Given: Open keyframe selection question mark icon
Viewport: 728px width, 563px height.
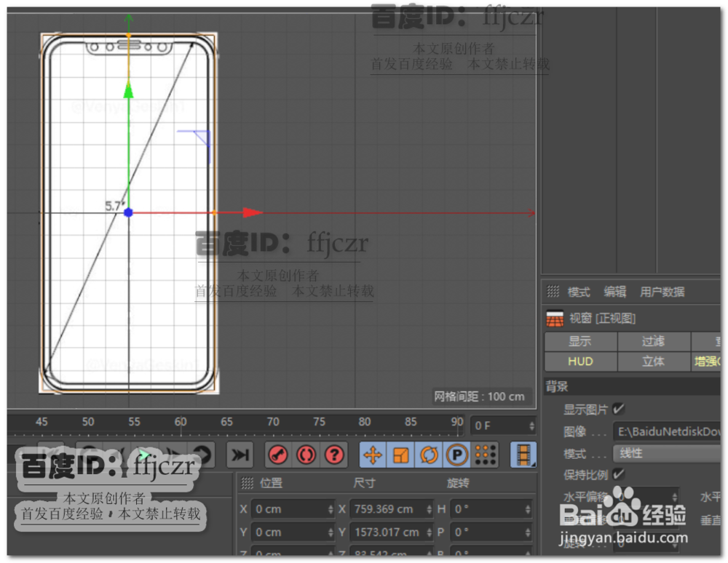Looking at the screenshot, I should click(334, 455).
